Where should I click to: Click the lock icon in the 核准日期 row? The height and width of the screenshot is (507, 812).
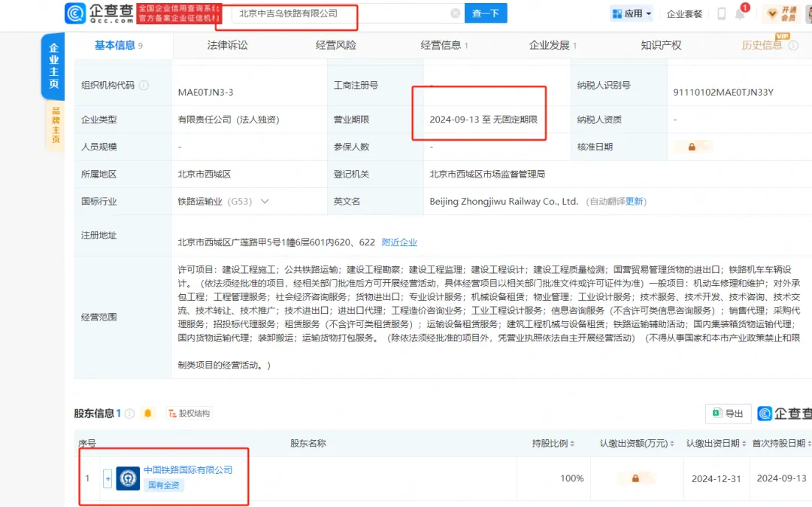point(692,147)
